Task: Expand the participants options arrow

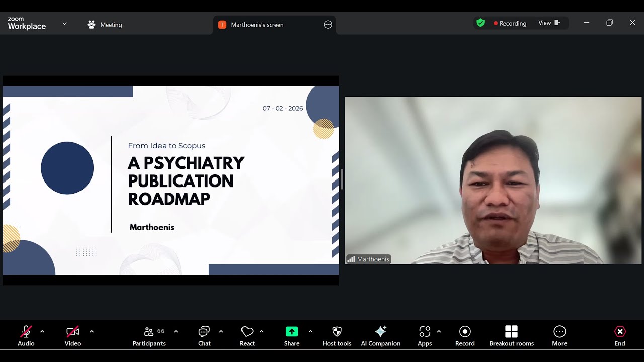Action: tap(176, 331)
